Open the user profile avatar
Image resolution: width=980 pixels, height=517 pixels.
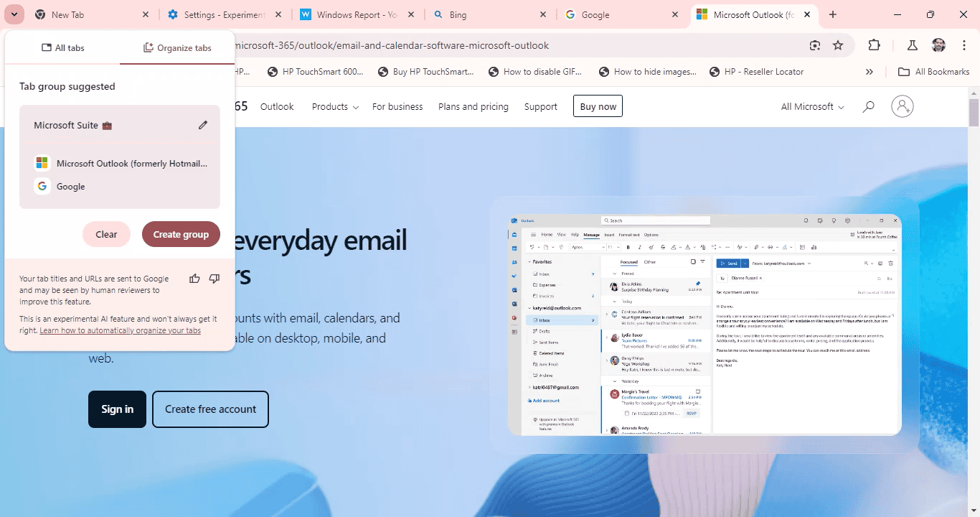tap(938, 45)
